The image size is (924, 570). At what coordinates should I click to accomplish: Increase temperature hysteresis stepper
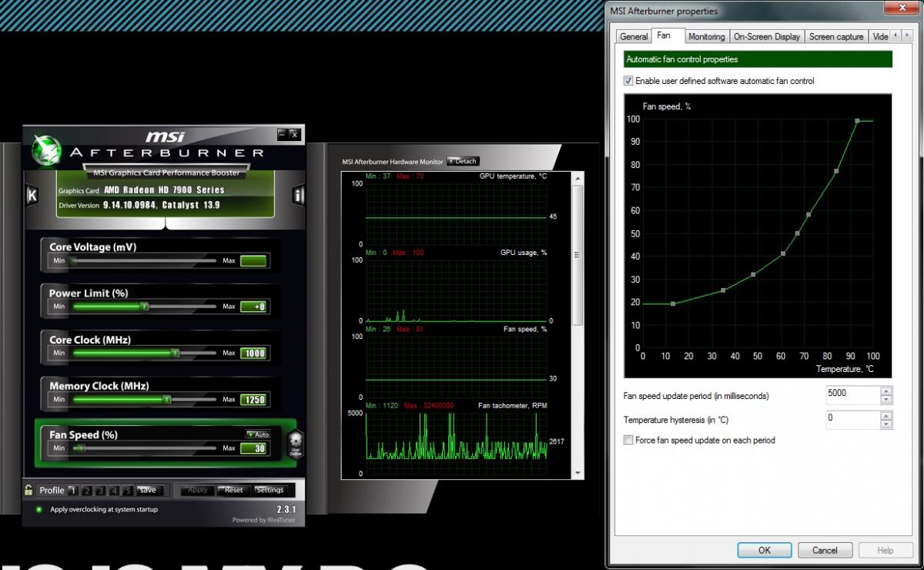pos(886,415)
